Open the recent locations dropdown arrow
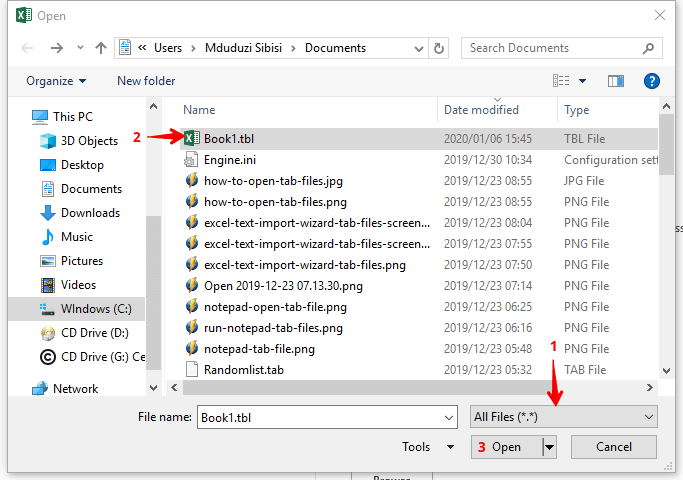The width and height of the screenshot is (683, 480). [80, 47]
